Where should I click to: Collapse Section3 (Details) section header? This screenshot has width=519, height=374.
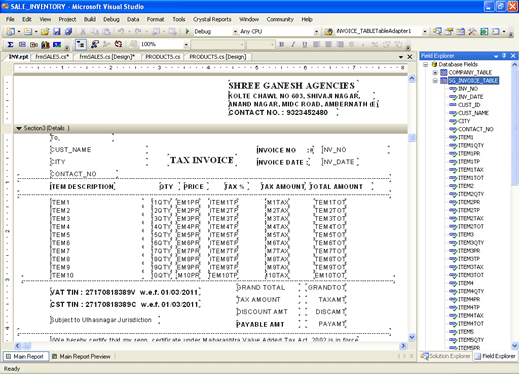(19, 128)
